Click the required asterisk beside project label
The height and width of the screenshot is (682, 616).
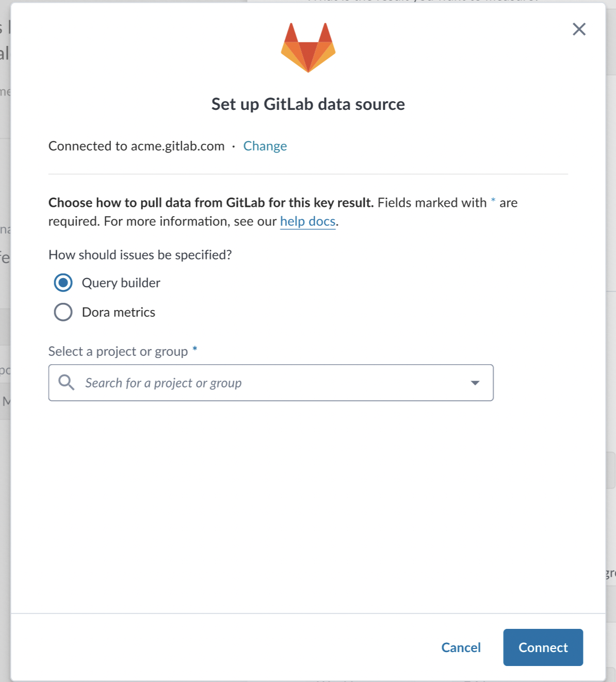point(195,349)
